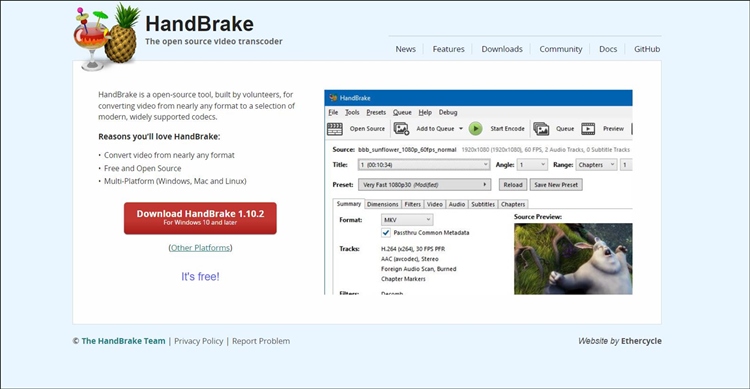Go to the News page
The height and width of the screenshot is (389, 750).
[406, 49]
